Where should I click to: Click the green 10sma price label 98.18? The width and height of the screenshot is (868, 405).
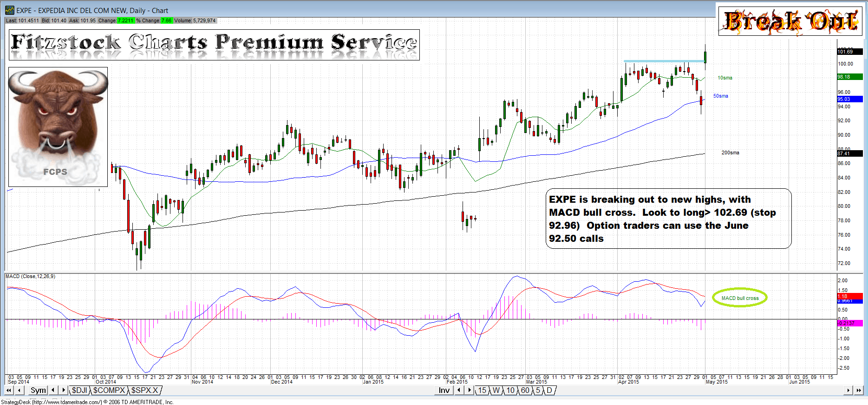tap(849, 77)
